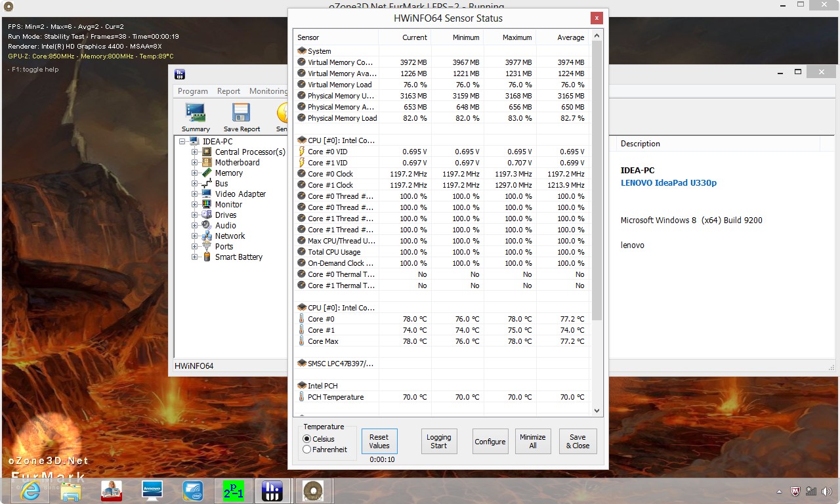Screen dimensions: 840x504
Task: Open the Summary toolbar icon in HWiNFO64
Action: [x=196, y=117]
